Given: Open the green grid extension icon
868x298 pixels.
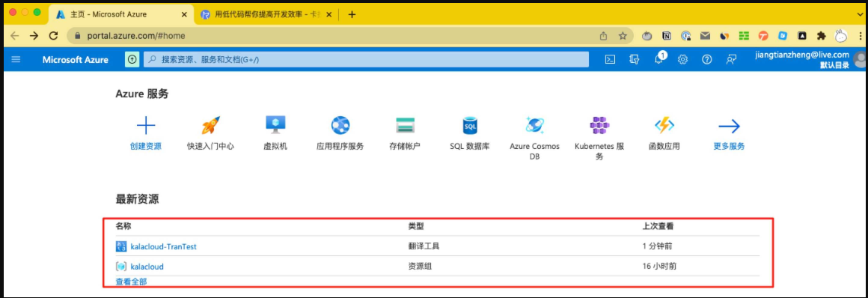Looking at the screenshot, I should pyautogui.click(x=744, y=36).
